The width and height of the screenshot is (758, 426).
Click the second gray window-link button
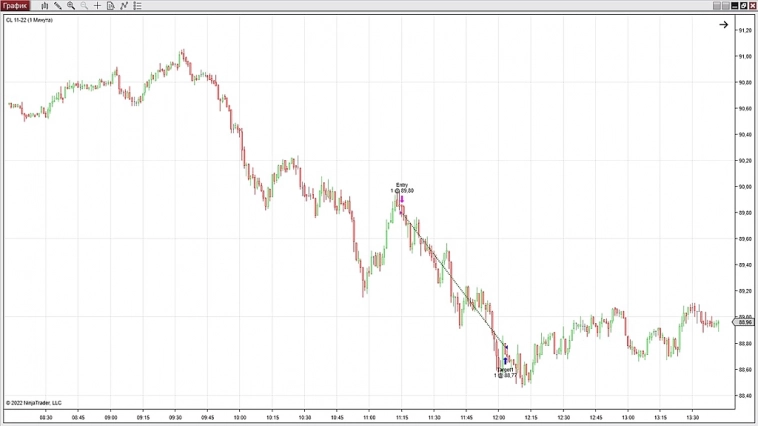(x=725, y=6)
